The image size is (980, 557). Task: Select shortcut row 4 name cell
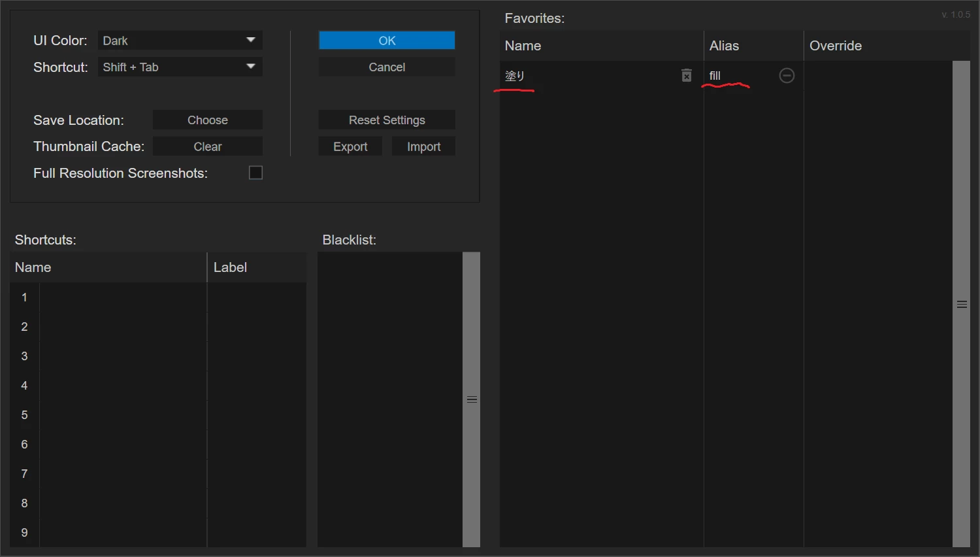click(123, 386)
